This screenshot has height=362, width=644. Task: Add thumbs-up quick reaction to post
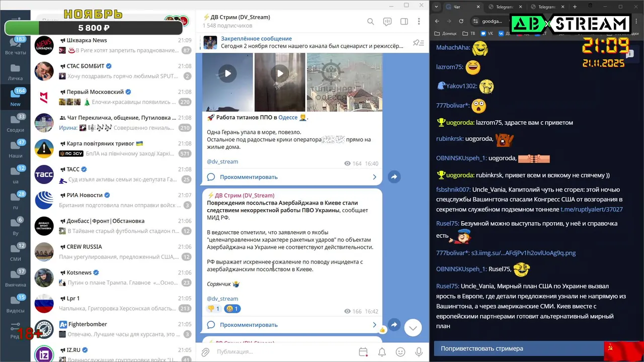pos(382,330)
